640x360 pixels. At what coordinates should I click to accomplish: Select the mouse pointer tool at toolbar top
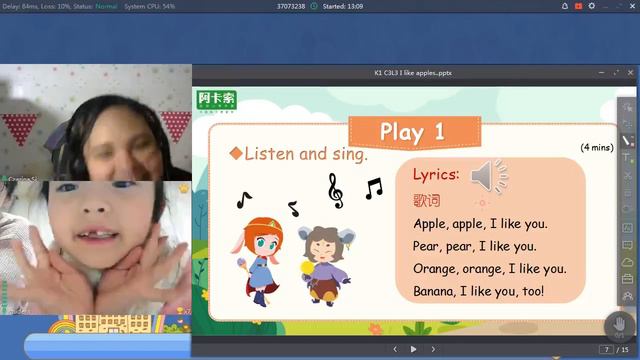pyautogui.click(x=627, y=107)
